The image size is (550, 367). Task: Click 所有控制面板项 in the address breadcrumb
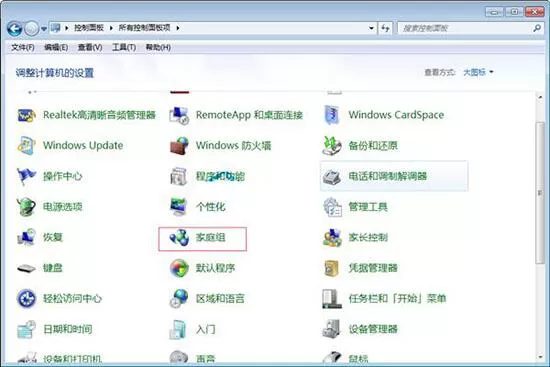pyautogui.click(x=145, y=28)
